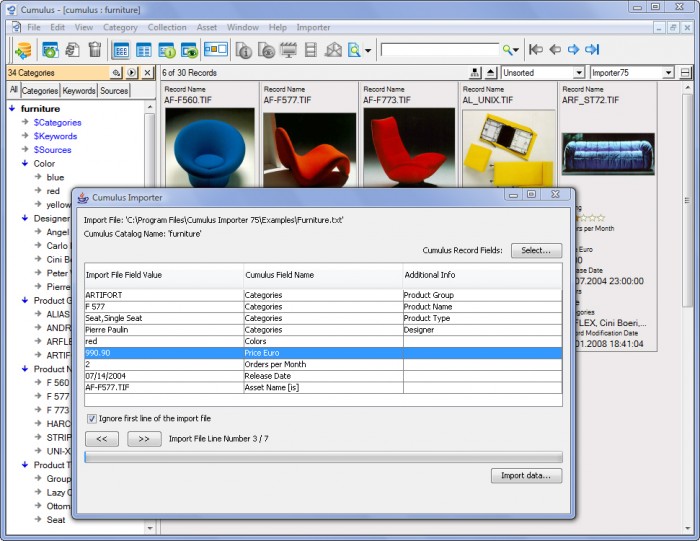Viewport: 700px width, 541px height.
Task: Open the preview view icon with eye
Action: 189,50
